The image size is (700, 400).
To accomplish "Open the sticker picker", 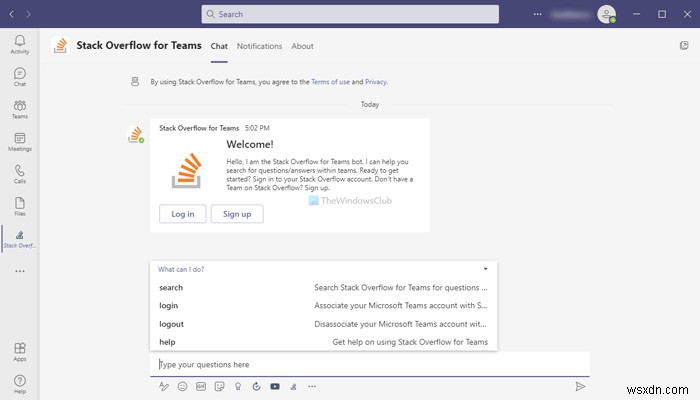I will [x=219, y=386].
